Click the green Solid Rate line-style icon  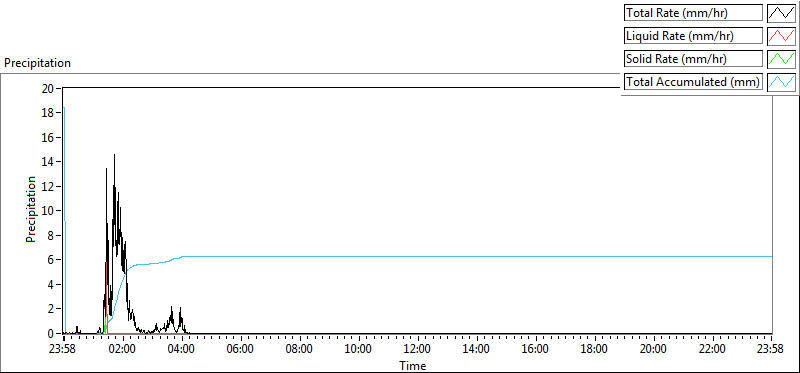(x=781, y=59)
